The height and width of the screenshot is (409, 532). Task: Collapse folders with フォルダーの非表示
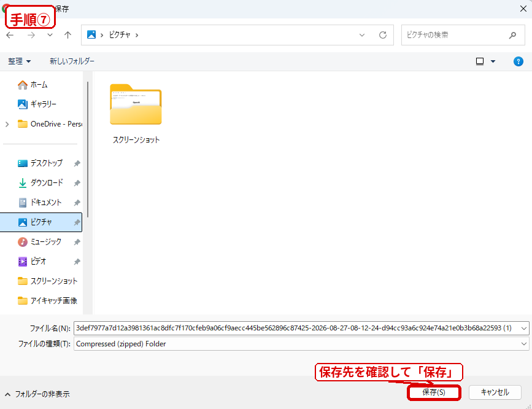[37, 394]
